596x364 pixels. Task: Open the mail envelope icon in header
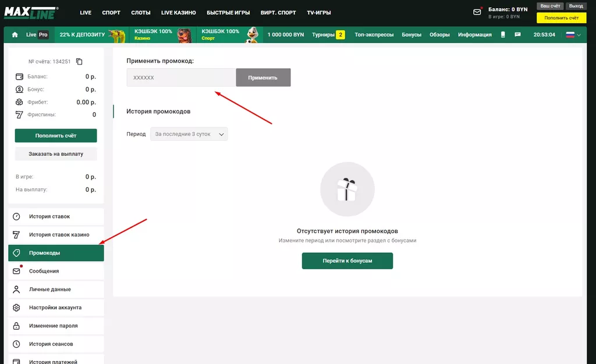pyautogui.click(x=477, y=12)
